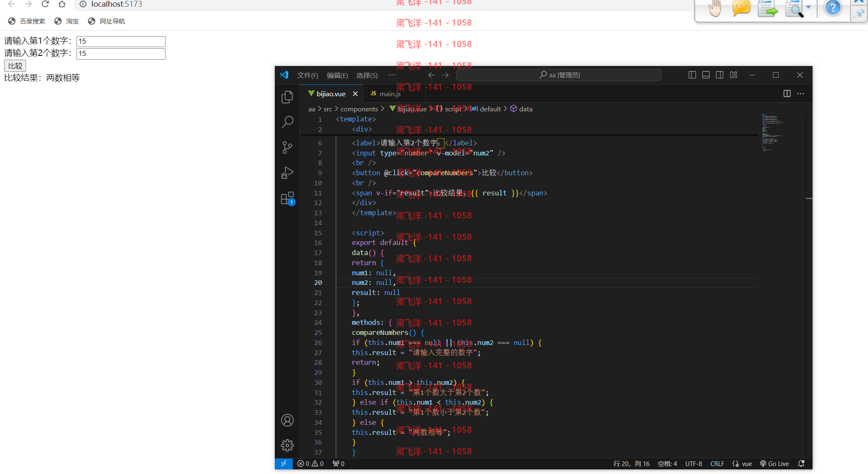Open the dropdown arrow beside magnifier icon
This screenshot has height=474, width=868.
click(x=808, y=7)
